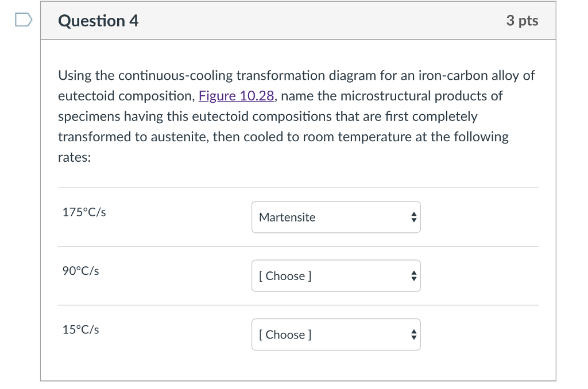Image resolution: width=588 pixels, height=389 pixels.
Task: Click the up arrow on the 90°C/s dropdown
Action: pyautogui.click(x=413, y=272)
